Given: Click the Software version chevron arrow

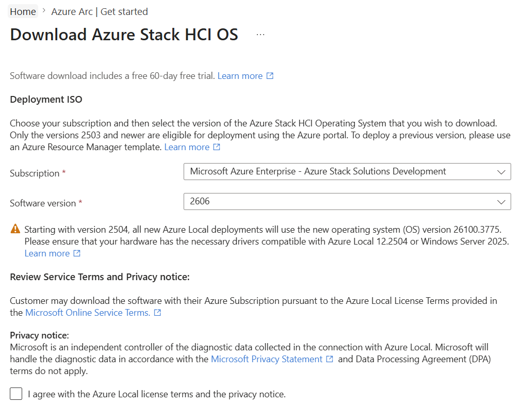Looking at the screenshot, I should [501, 202].
